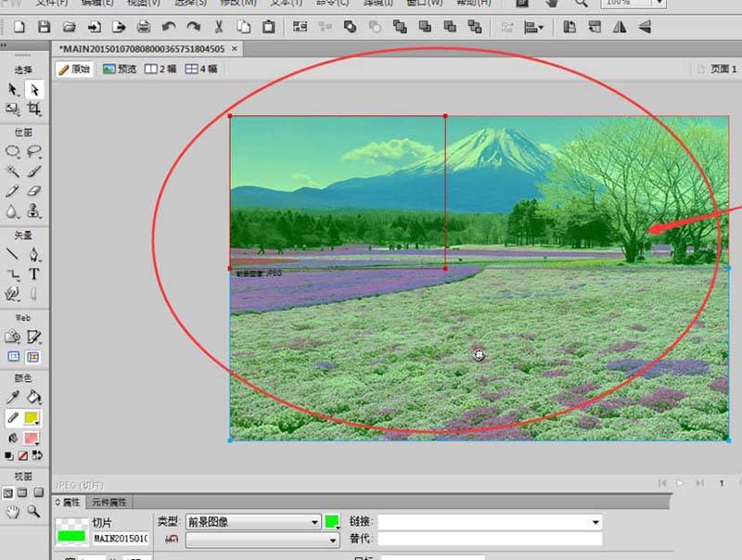Click the Undo arrow in the toolbar
The image size is (742, 560).
169,27
